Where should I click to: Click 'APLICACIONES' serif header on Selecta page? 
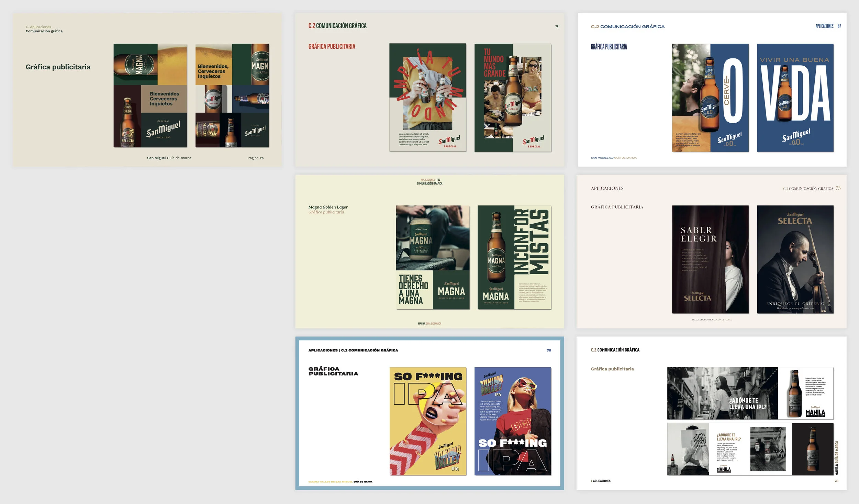[607, 188]
